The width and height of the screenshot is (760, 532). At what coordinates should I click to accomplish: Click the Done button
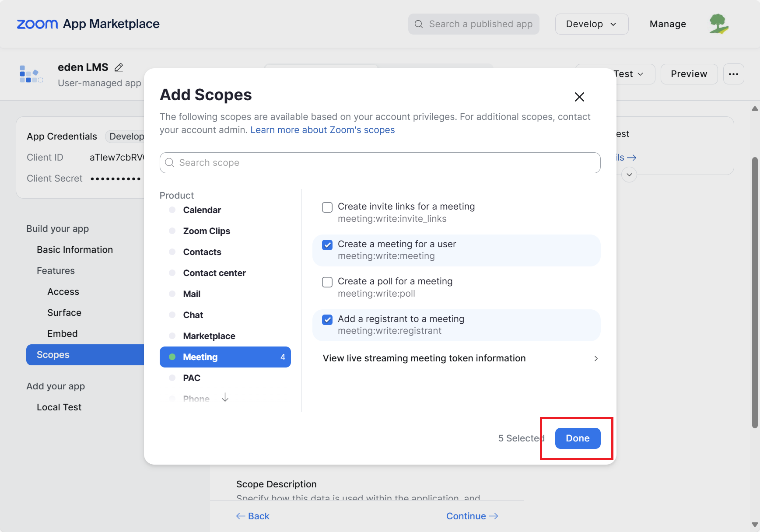[x=578, y=438]
